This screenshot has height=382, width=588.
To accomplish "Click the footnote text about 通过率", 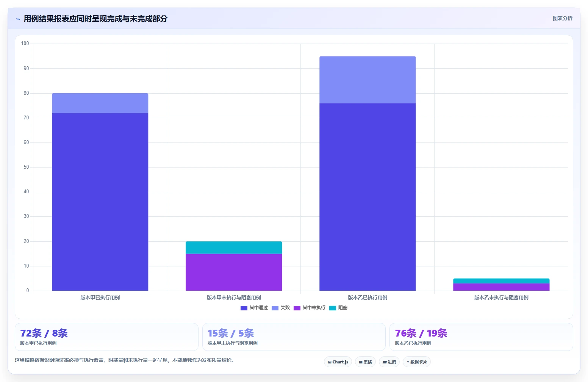I will [x=125, y=360].
